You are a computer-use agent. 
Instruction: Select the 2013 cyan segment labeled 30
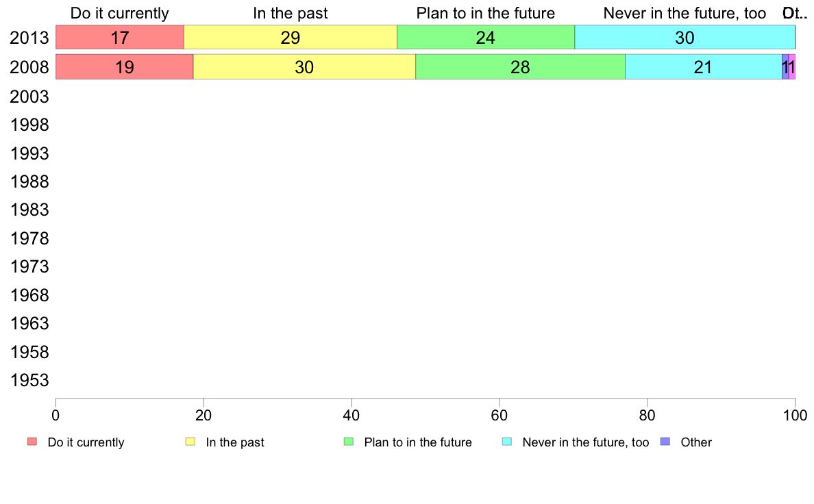[684, 38]
